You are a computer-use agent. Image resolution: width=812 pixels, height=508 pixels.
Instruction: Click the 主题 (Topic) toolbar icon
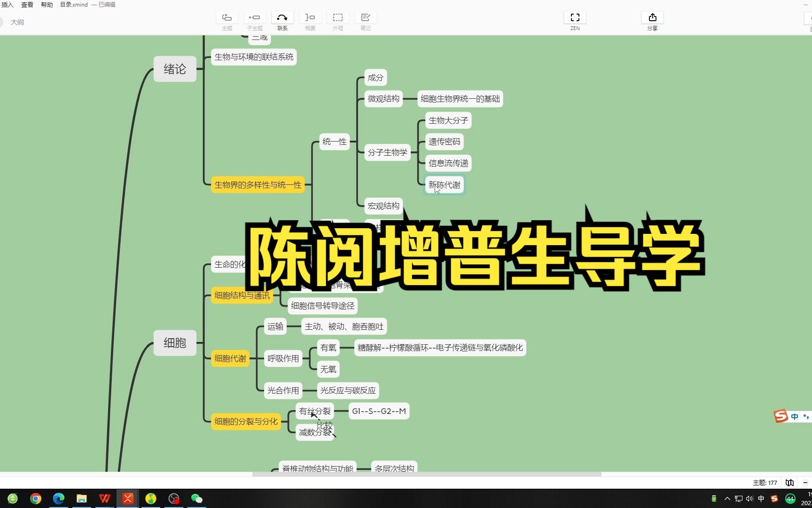click(x=227, y=18)
